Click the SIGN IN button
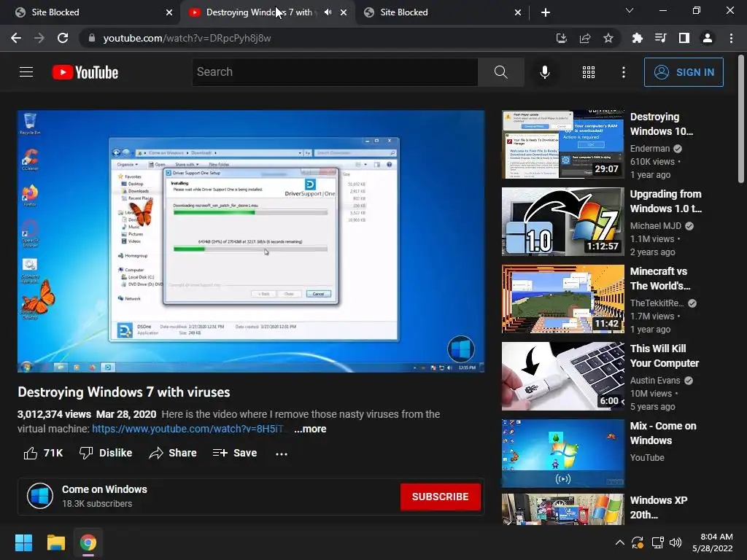The image size is (747, 560). (684, 72)
